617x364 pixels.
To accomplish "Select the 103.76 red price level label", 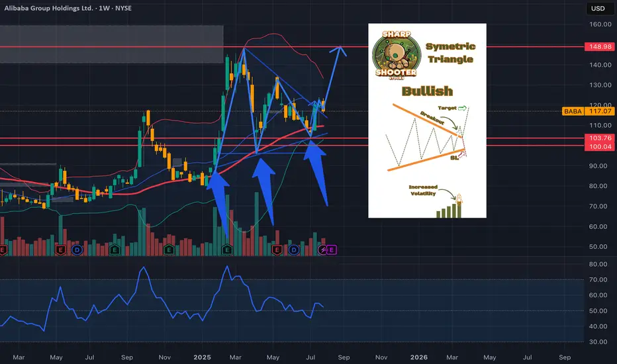I will coord(600,138).
